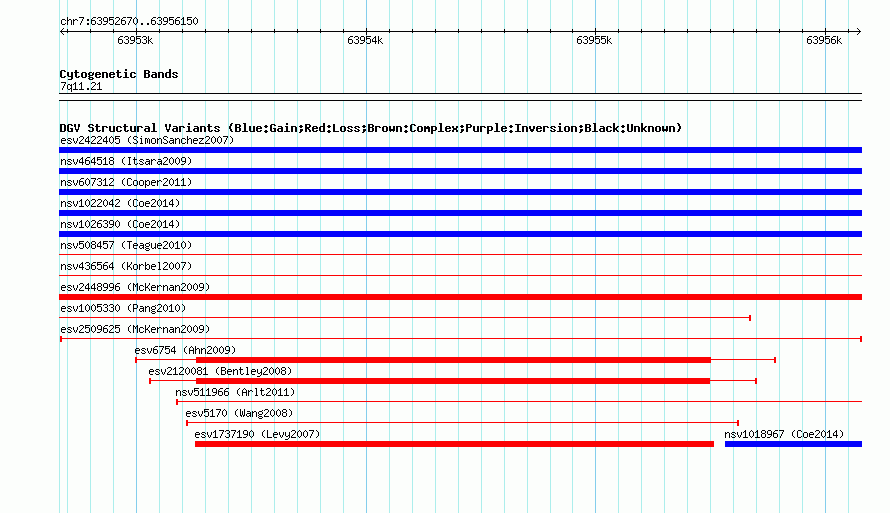890x513 pixels.
Task: Click the nsv436564 (Korbel2007) label
Action: 126,266
